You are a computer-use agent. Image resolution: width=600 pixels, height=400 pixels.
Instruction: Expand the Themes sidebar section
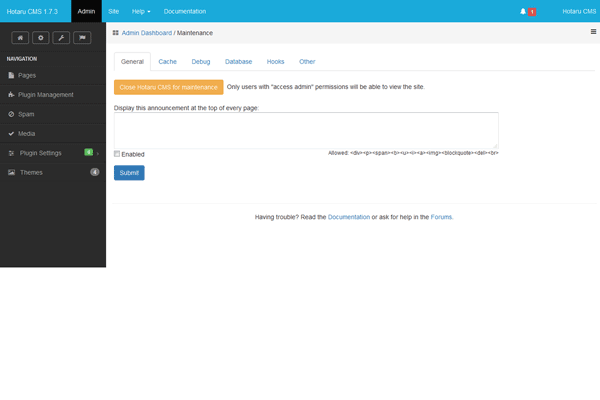click(30, 172)
